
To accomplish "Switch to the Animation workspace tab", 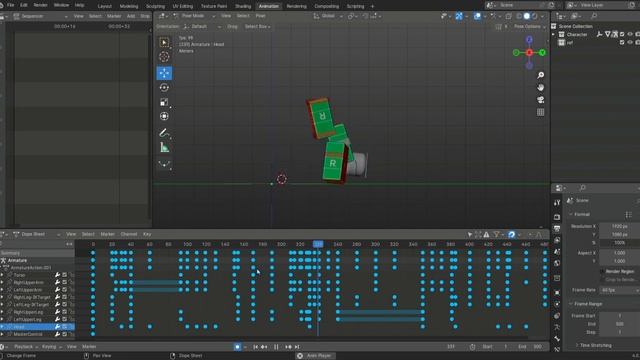I will click(269, 6).
